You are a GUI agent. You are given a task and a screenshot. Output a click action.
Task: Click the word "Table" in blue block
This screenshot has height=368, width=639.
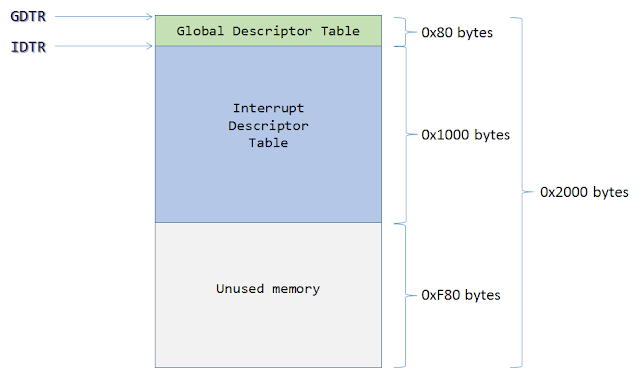point(268,143)
